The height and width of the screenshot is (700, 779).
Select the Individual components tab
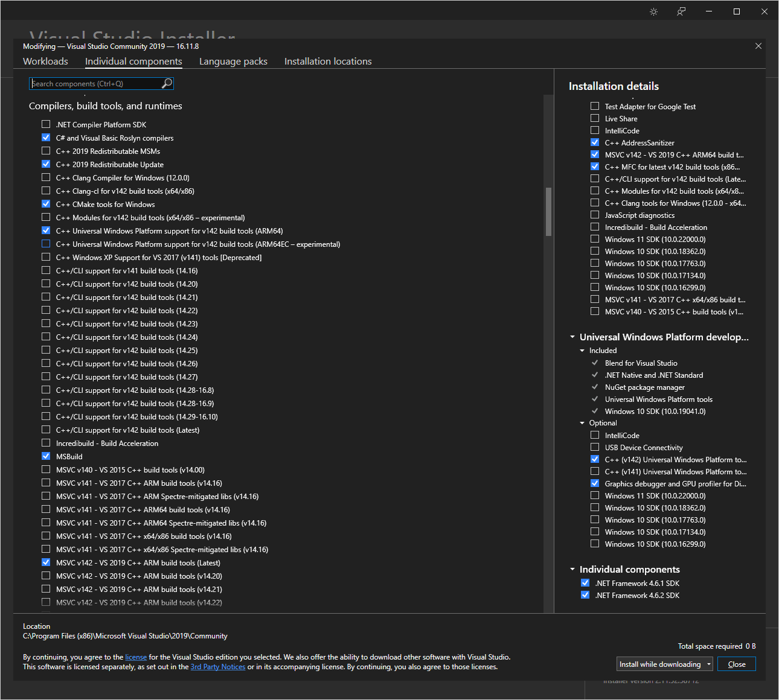click(133, 62)
